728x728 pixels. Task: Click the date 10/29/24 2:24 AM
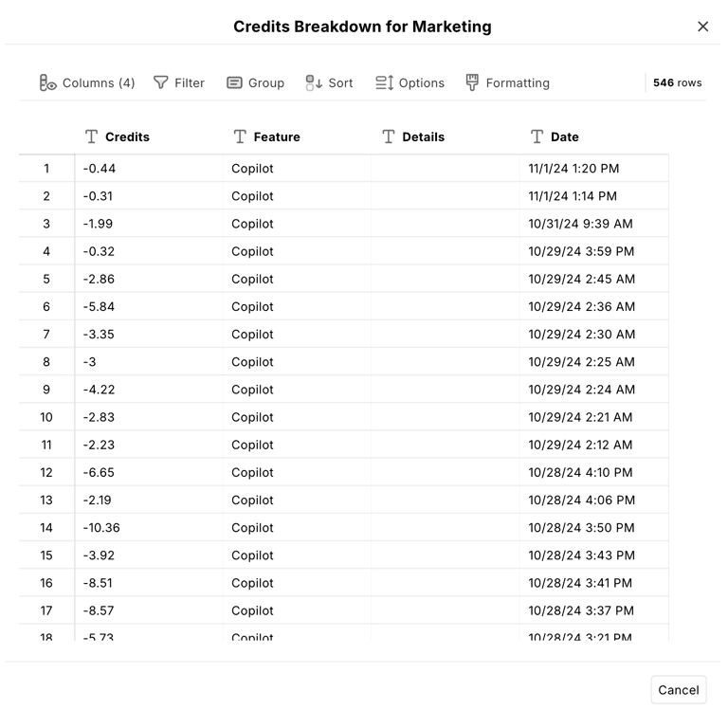[x=581, y=389]
